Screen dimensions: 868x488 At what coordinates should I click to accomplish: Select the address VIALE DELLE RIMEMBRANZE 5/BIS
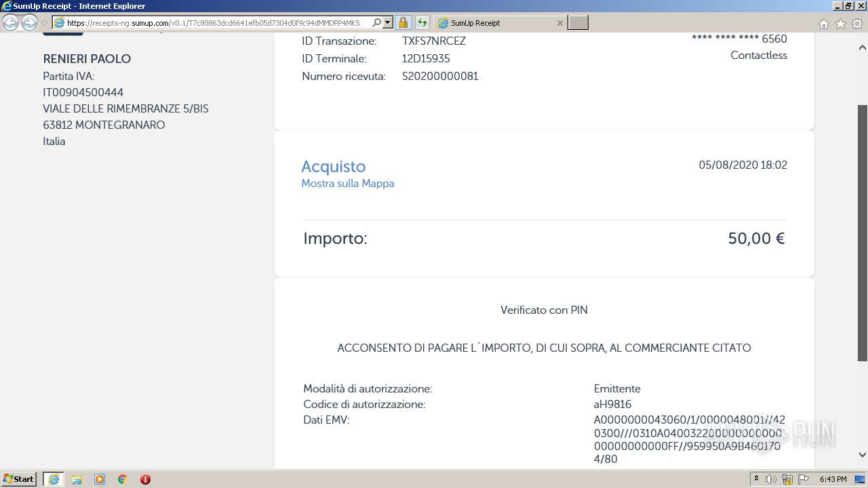[x=125, y=109]
